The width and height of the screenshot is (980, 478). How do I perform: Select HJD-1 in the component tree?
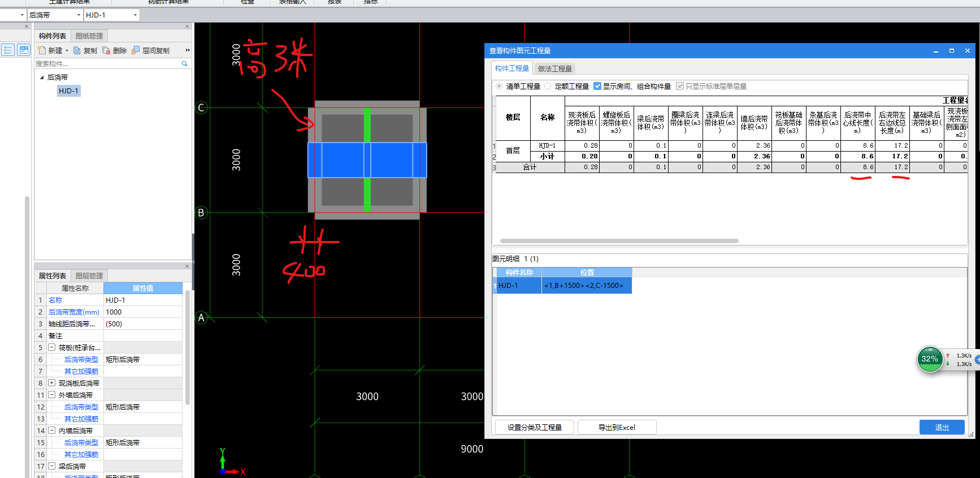(x=68, y=91)
